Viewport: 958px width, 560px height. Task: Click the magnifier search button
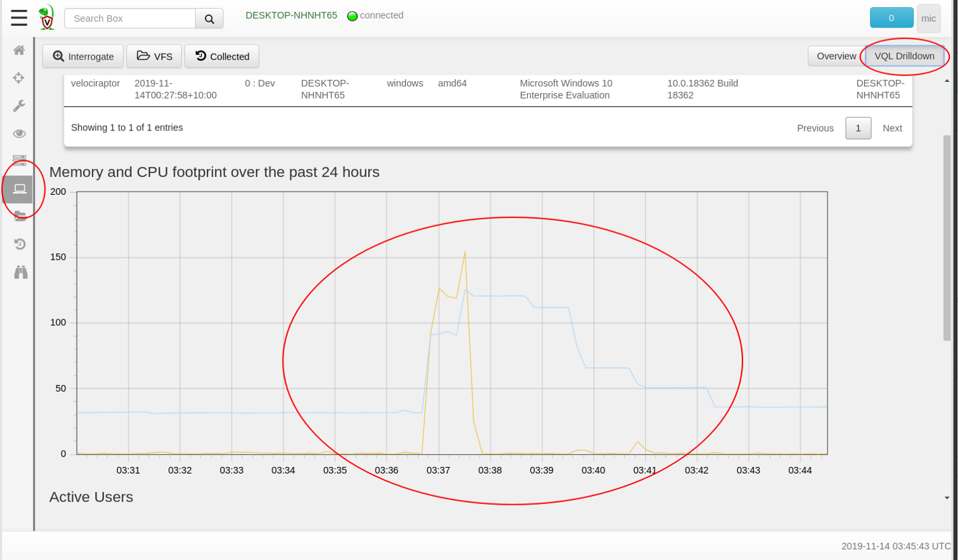209,19
